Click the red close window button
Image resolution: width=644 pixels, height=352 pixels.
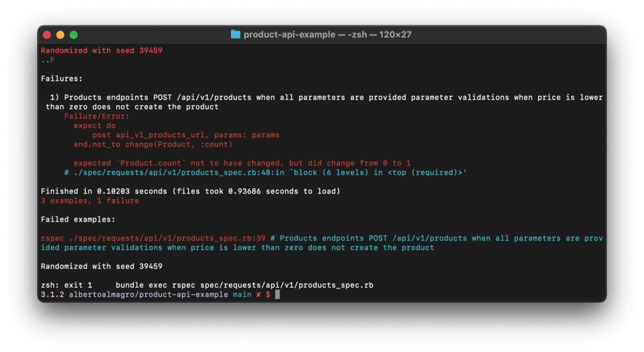(47, 35)
